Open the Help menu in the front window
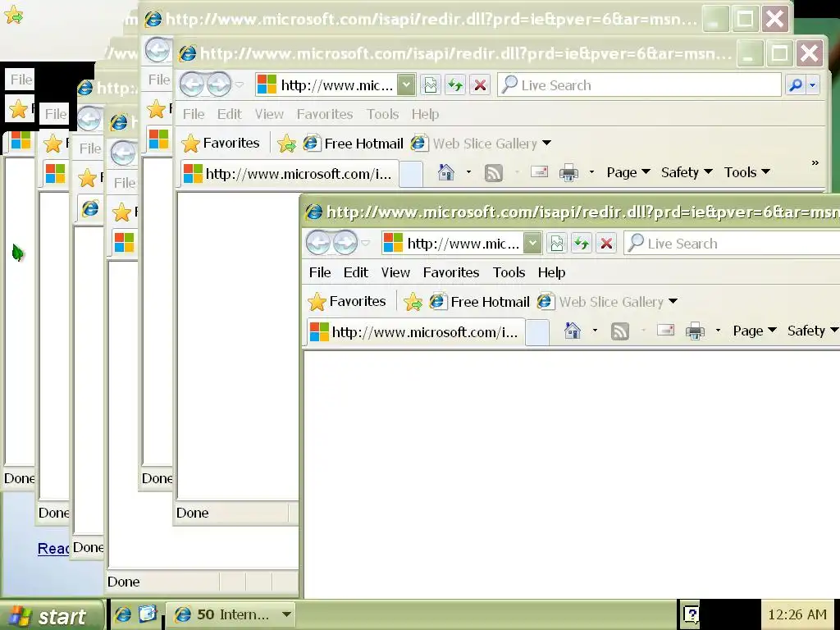 552,272
